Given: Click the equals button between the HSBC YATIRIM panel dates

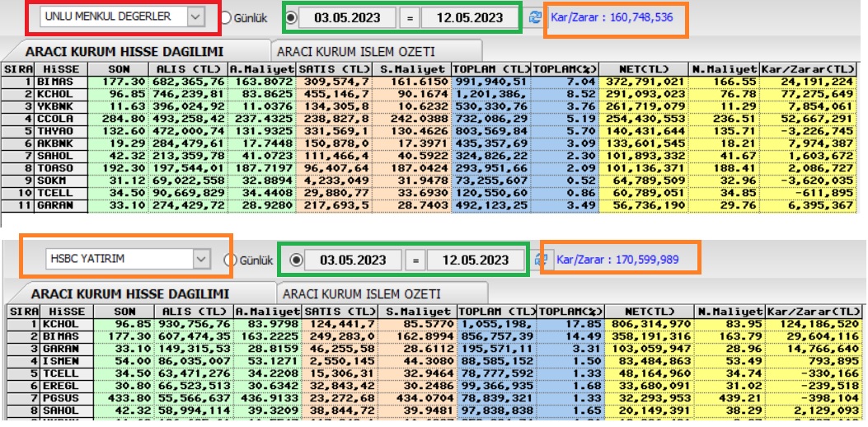Looking at the screenshot, I should pyautogui.click(x=415, y=260).
